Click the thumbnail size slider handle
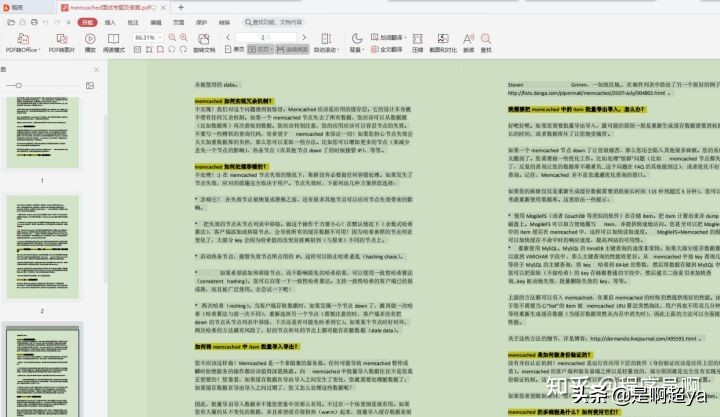This screenshot has width=720, height=417. [x=18, y=85]
